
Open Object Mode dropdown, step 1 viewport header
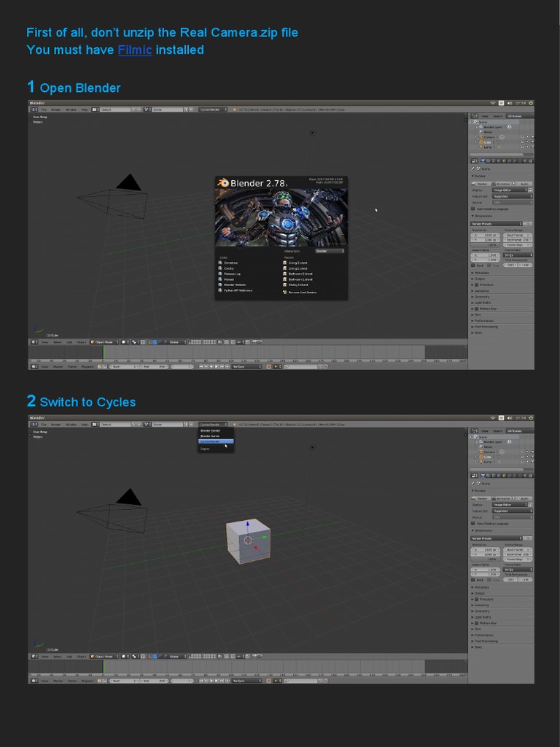pyautogui.click(x=104, y=342)
